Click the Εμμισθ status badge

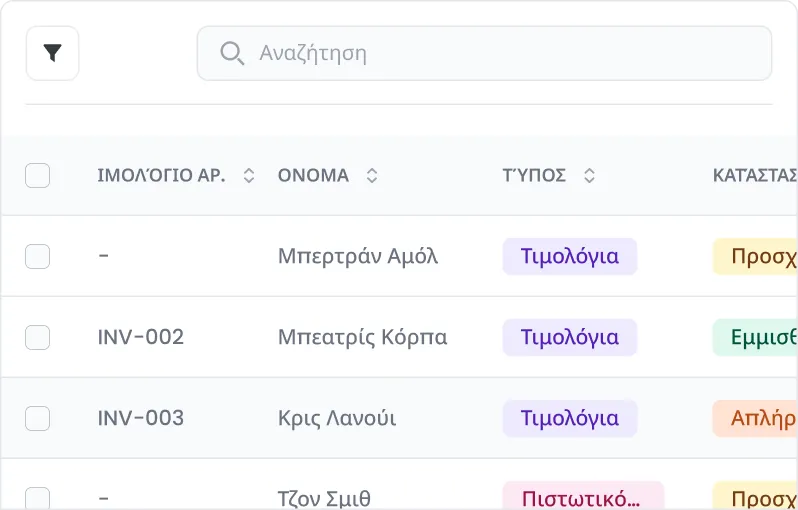coord(755,337)
